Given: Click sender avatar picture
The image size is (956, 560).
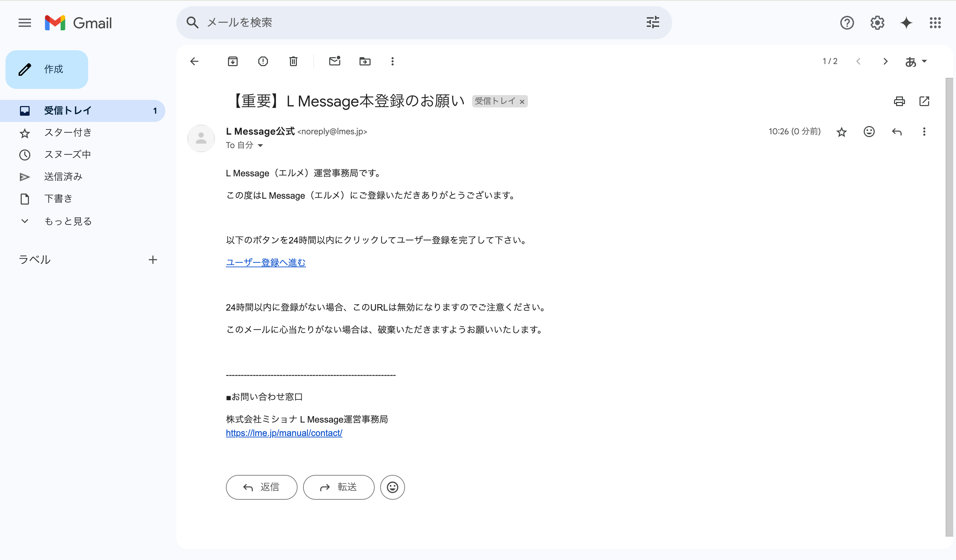Looking at the screenshot, I should click(201, 138).
